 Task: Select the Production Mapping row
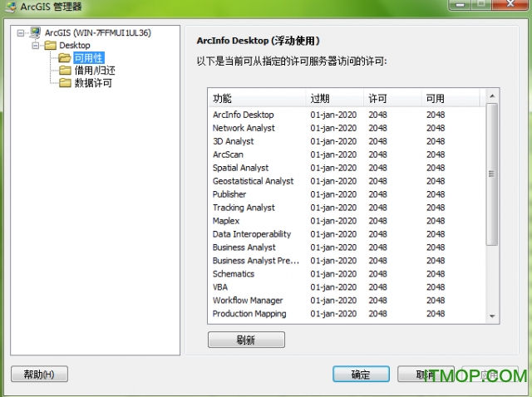[x=346, y=313]
